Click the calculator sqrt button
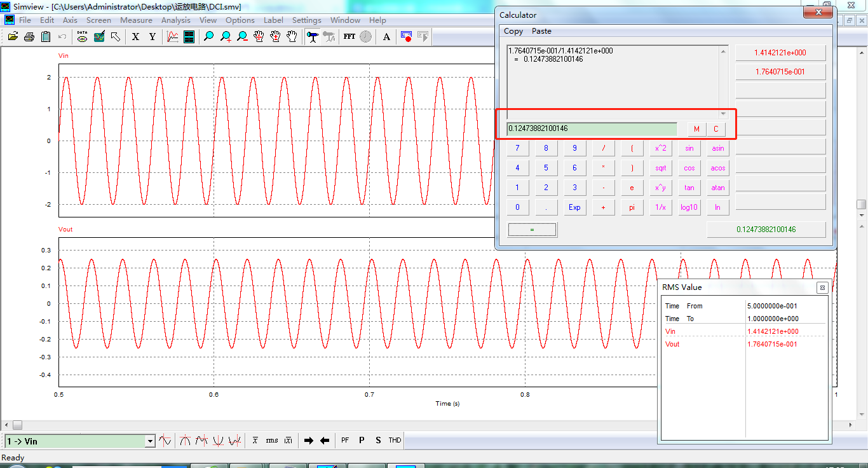Screen dimensions: 868x468 coord(661,169)
